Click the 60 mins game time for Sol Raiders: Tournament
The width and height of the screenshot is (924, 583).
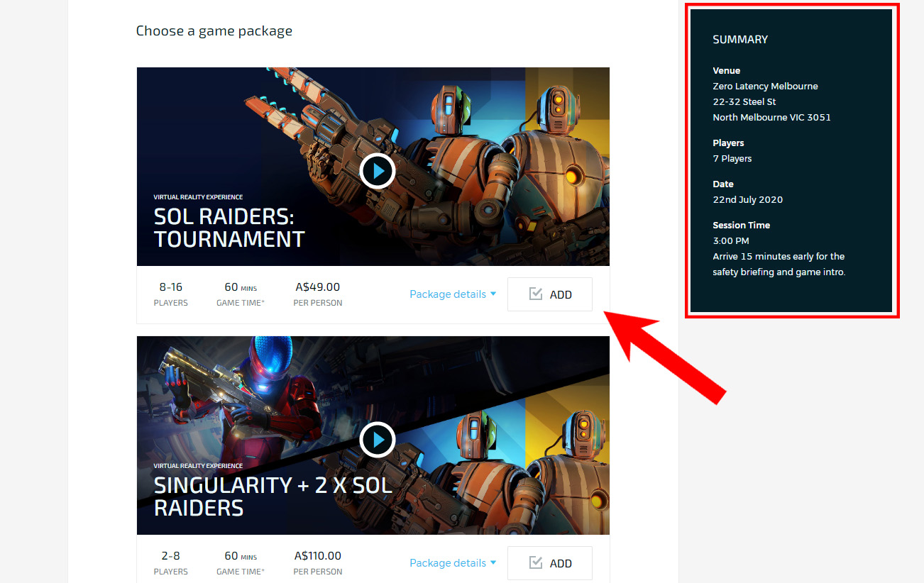click(x=241, y=287)
